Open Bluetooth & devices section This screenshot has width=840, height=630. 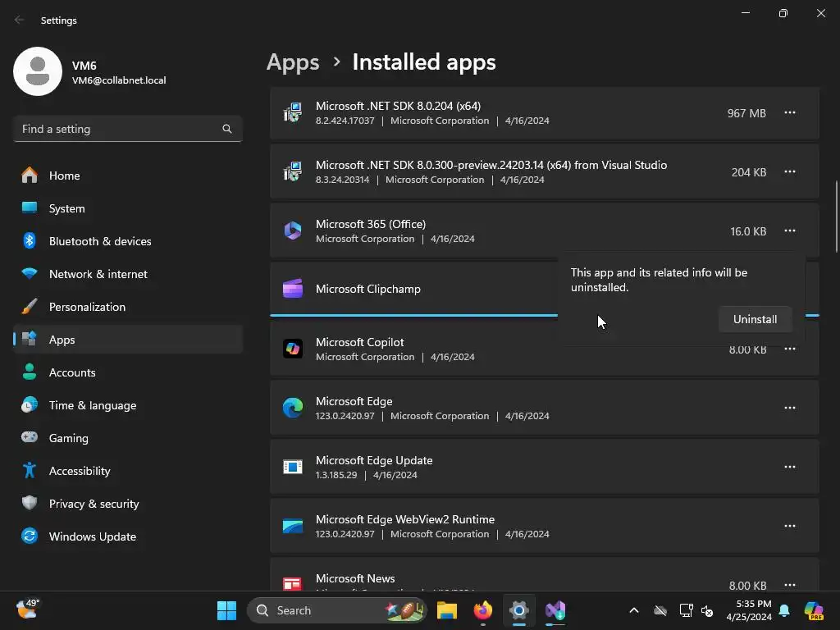(x=128, y=241)
